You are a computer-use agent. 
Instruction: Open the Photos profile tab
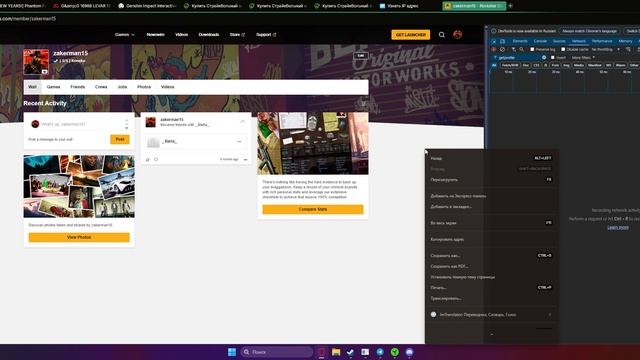[144, 87]
